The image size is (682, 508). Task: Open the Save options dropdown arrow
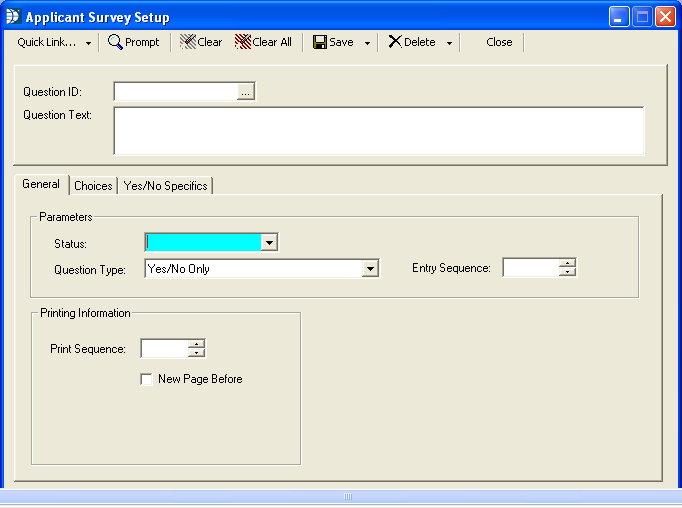point(367,43)
